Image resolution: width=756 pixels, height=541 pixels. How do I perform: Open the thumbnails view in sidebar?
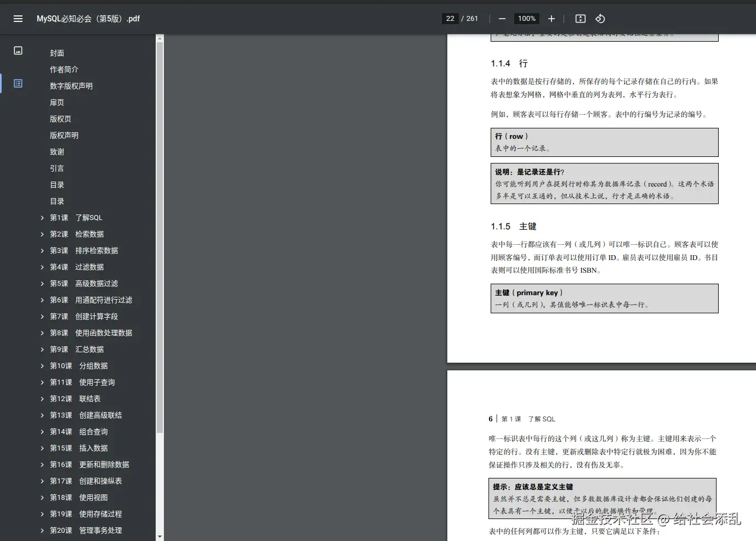click(x=18, y=50)
